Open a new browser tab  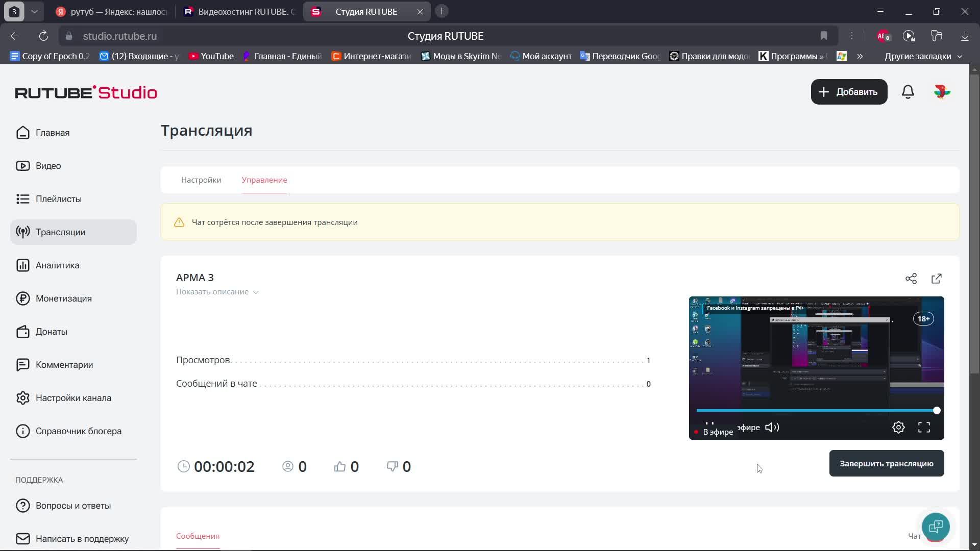point(442,11)
